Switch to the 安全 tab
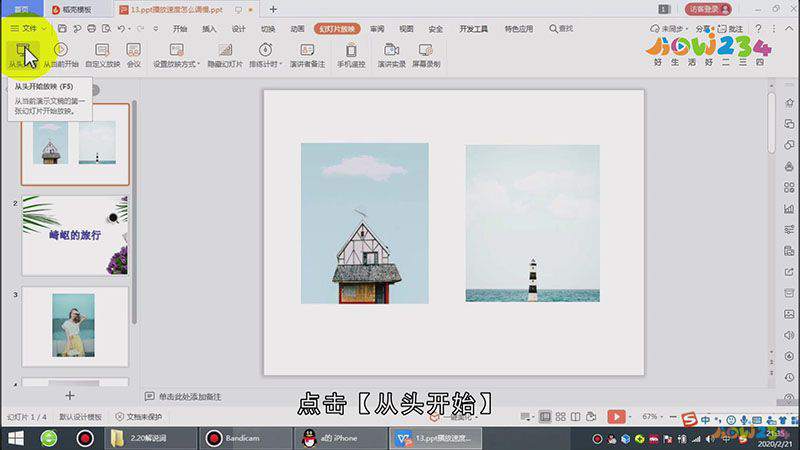The width and height of the screenshot is (800, 450). click(x=436, y=29)
